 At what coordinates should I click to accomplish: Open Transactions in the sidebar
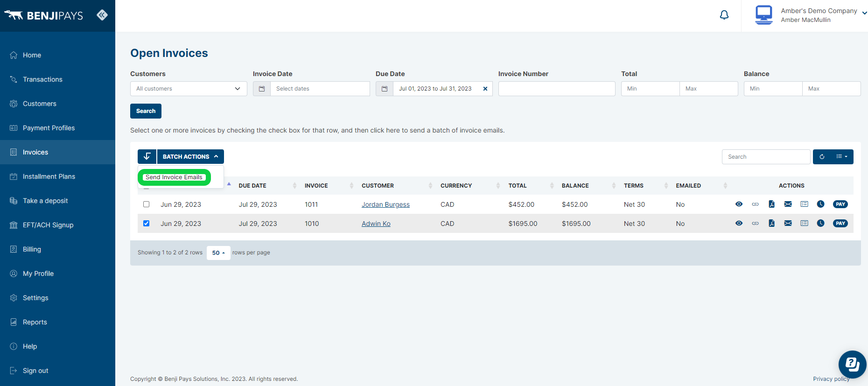[57, 79]
